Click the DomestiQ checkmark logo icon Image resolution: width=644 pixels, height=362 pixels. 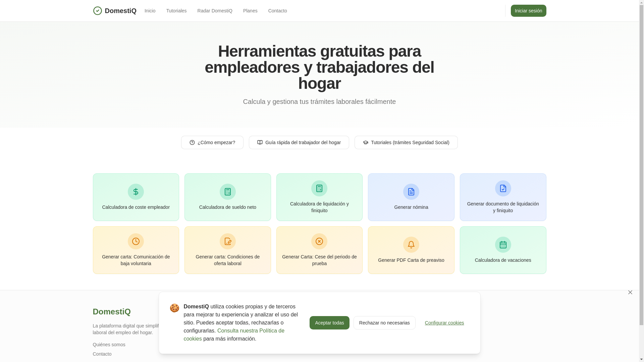[97, 11]
